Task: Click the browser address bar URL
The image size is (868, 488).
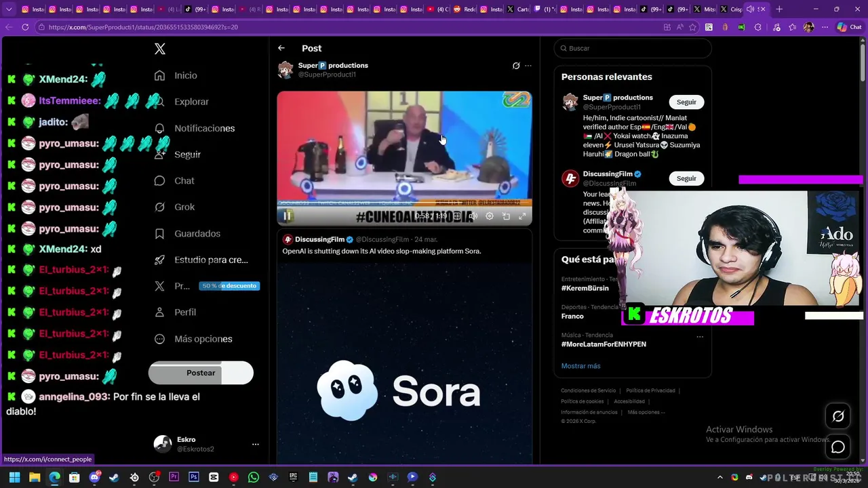Action: pyautogui.click(x=143, y=27)
